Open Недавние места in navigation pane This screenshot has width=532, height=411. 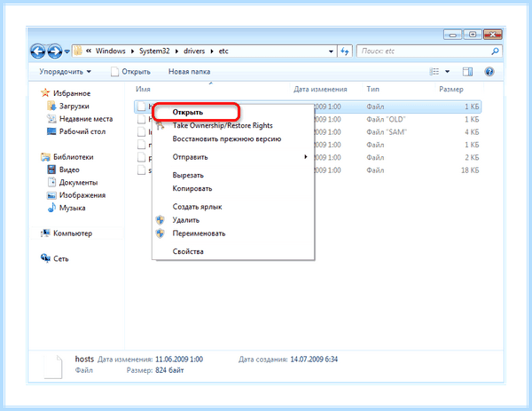(86, 119)
